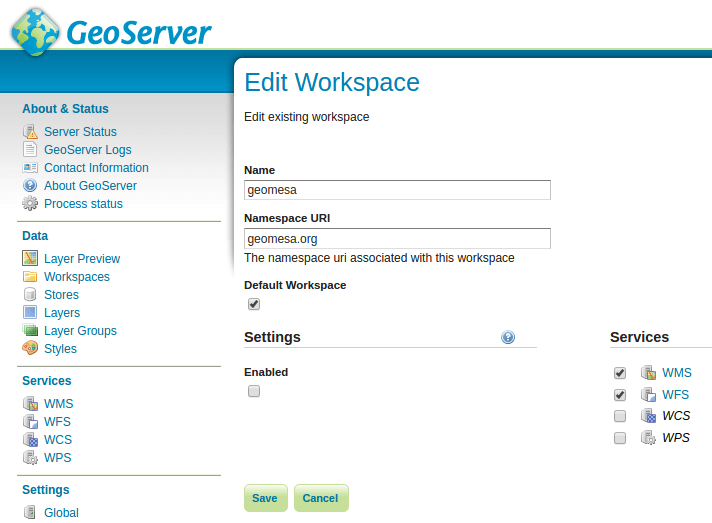Click the Server Status warning icon
712x523 pixels.
pyautogui.click(x=30, y=132)
